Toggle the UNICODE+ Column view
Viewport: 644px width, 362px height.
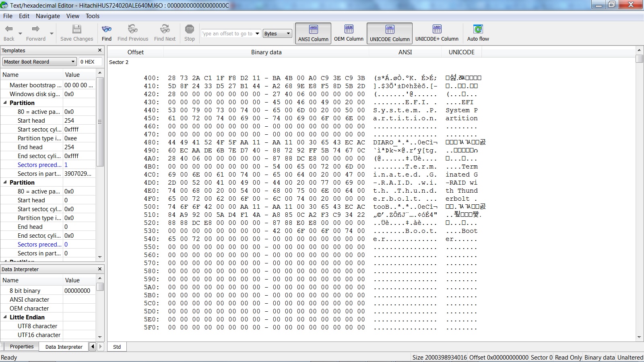click(x=437, y=33)
